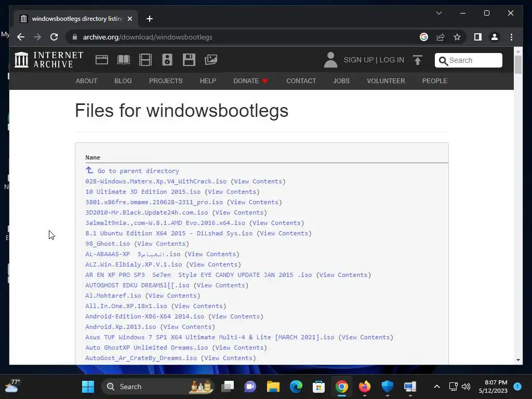Open the Audio speaker icon

click(167, 60)
